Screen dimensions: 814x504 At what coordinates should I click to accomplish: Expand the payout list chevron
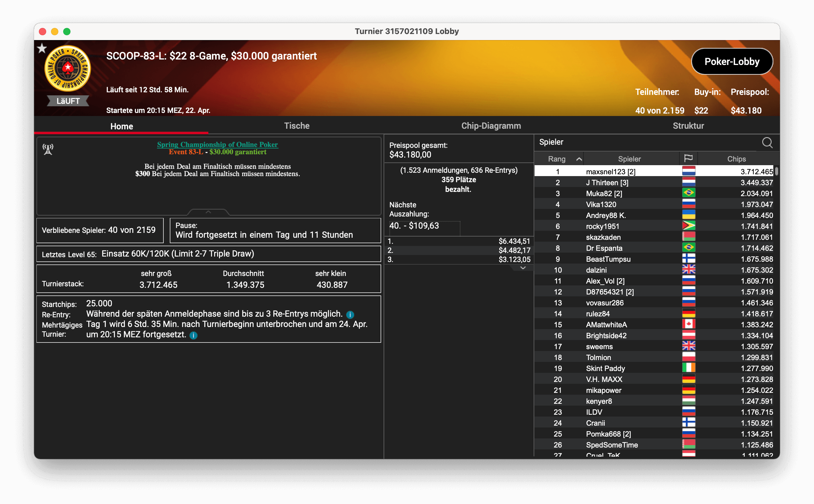(x=523, y=268)
